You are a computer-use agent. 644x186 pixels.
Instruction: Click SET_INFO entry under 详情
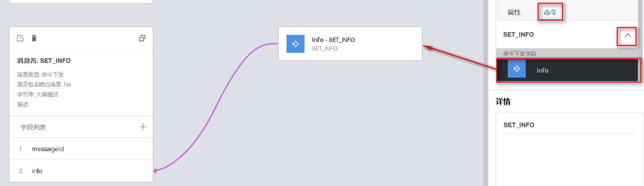[x=519, y=125]
